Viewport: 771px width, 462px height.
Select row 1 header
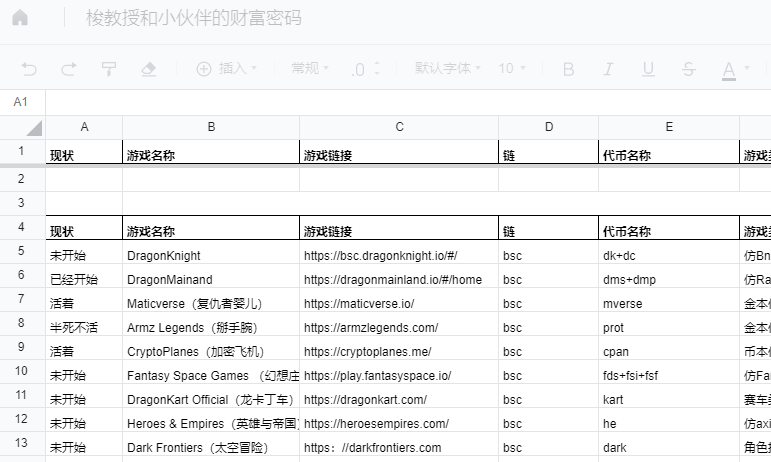tap(23, 151)
